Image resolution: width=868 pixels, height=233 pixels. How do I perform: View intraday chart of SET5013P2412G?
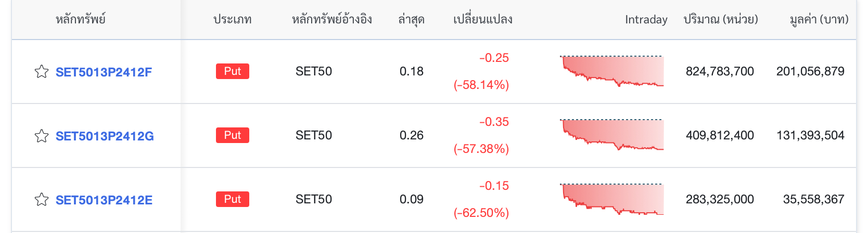(x=612, y=135)
